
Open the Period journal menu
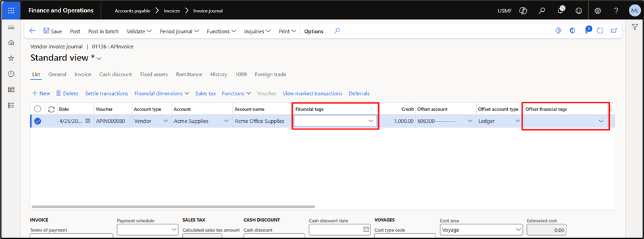[x=180, y=31]
